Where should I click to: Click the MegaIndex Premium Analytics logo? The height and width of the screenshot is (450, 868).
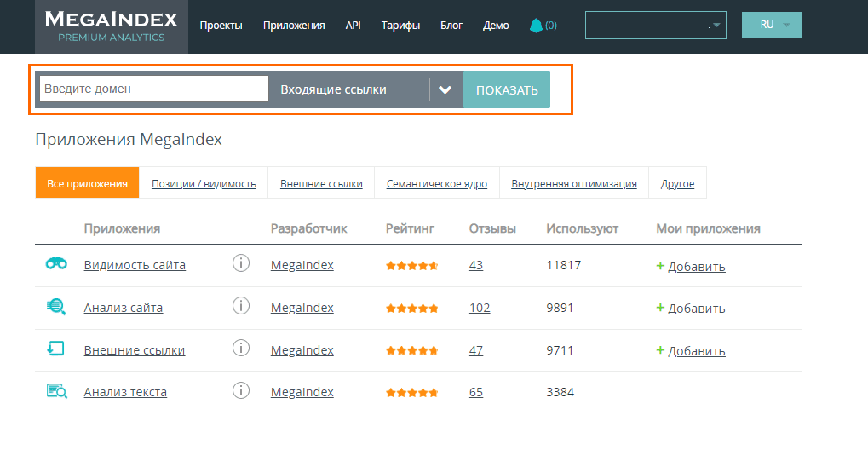tap(112, 26)
